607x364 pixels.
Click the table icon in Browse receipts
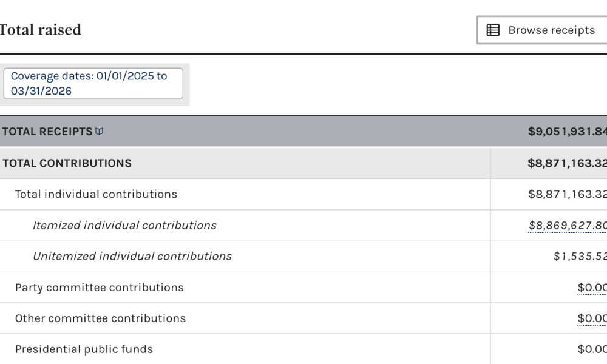(493, 30)
